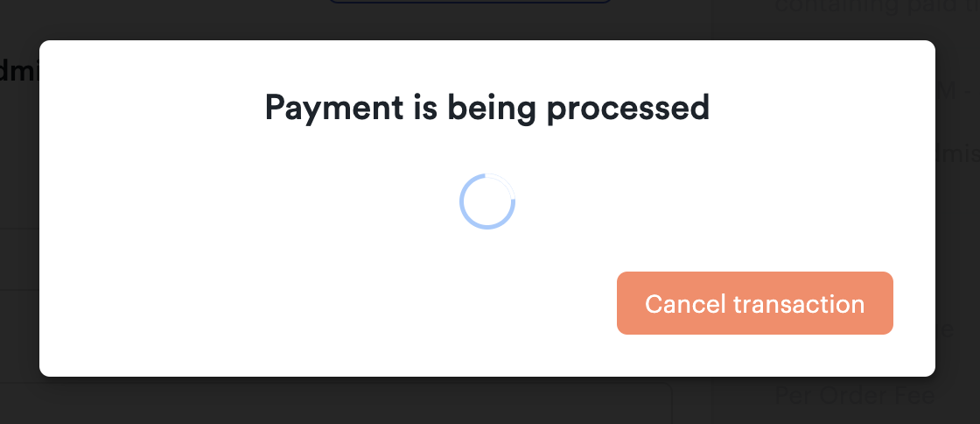This screenshot has width=980, height=424.
Task: Click the dimmed horizontal divider behind dialog
Action: pos(19,229)
